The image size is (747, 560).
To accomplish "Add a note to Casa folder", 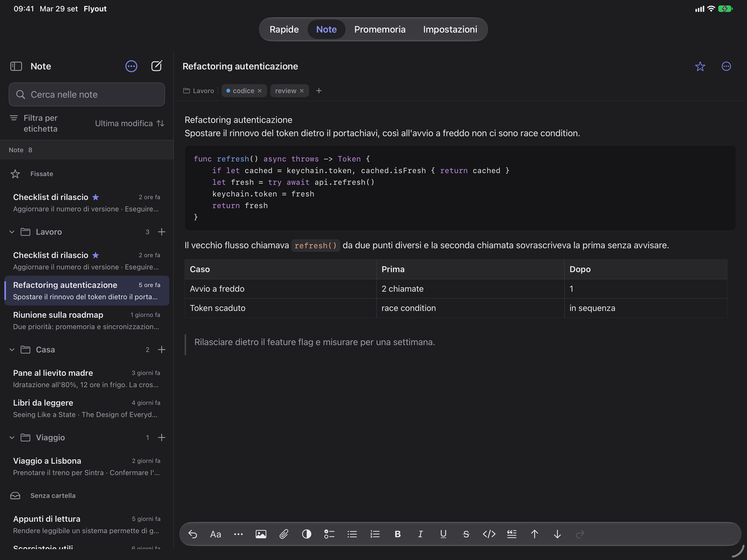I will (x=162, y=350).
